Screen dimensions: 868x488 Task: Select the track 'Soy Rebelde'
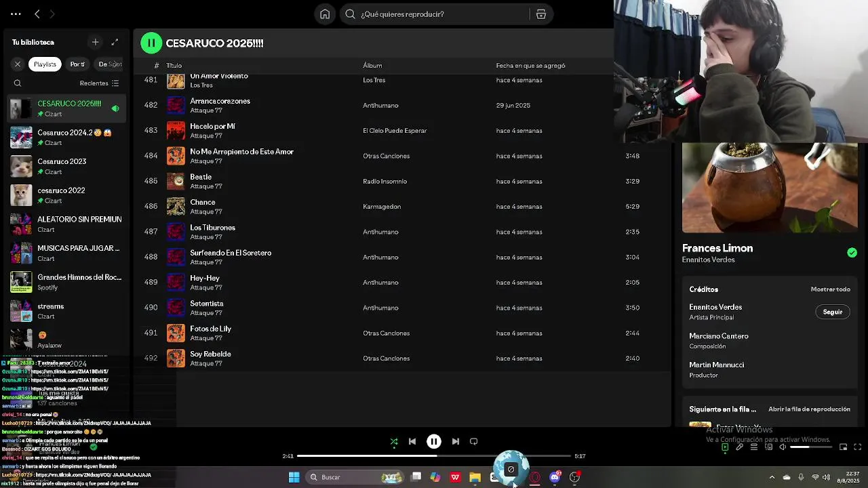point(210,354)
